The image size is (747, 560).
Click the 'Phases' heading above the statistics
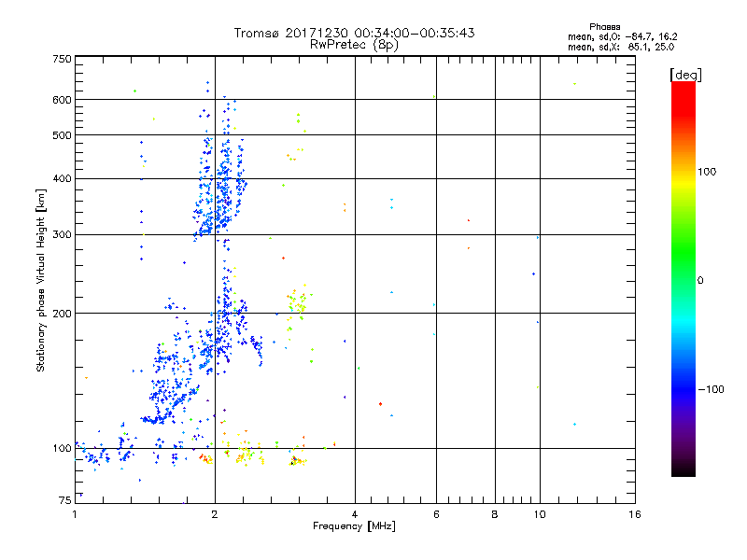604,27
